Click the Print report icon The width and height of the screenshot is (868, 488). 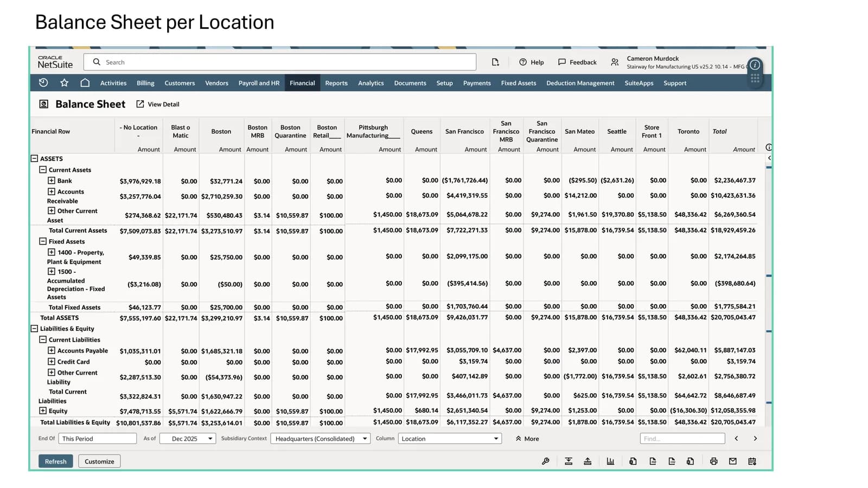[x=713, y=461]
